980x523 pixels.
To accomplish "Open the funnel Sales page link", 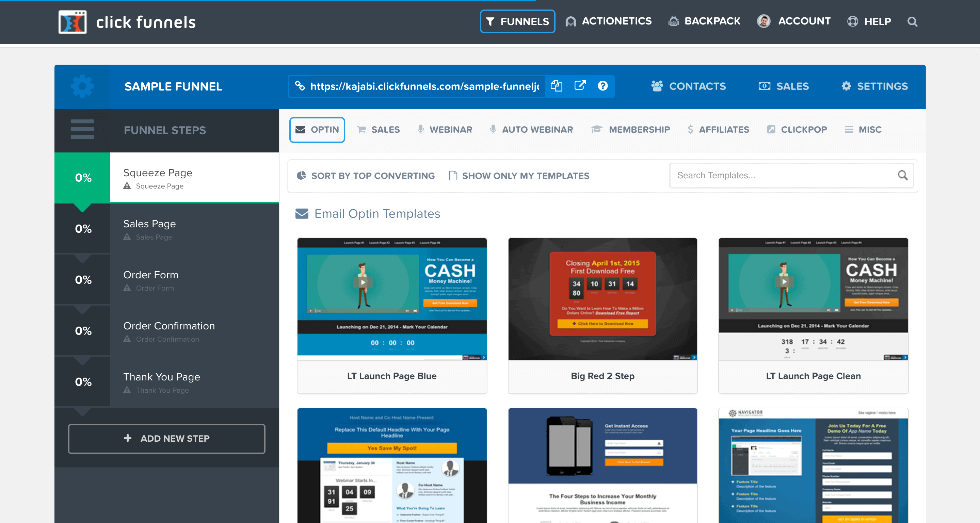I will [783, 86].
